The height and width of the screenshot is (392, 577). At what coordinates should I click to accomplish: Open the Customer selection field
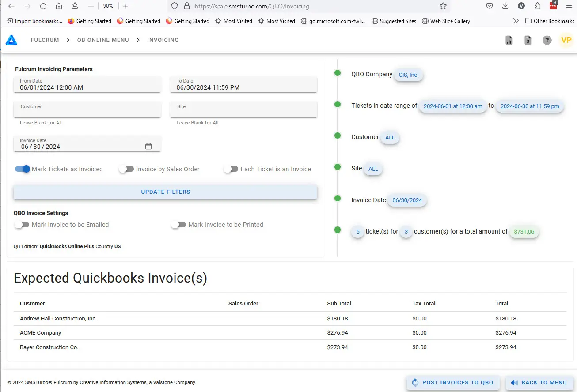coord(87,109)
